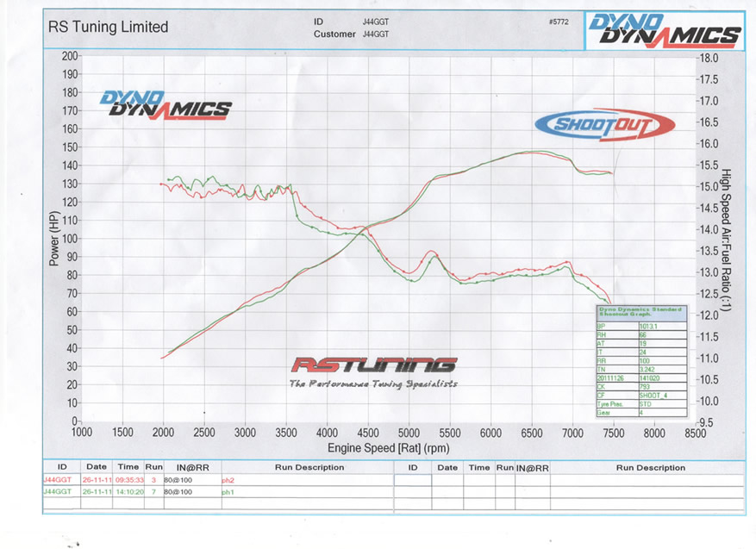756x549 pixels.
Task: Click the IN@RR header in the left table
Action: click(x=188, y=468)
